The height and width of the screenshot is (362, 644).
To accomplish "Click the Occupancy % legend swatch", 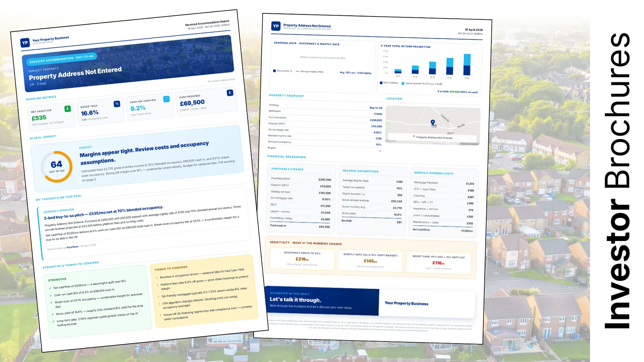I will pyautogui.click(x=275, y=71).
